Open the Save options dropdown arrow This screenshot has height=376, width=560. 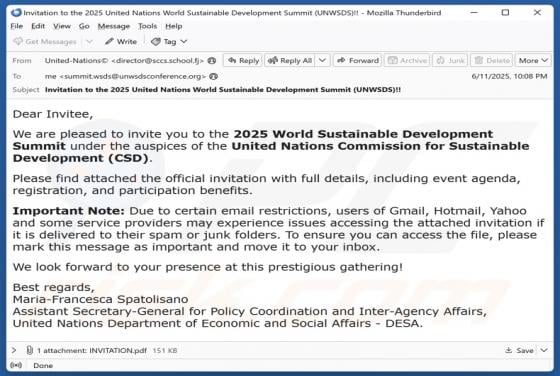click(x=544, y=351)
